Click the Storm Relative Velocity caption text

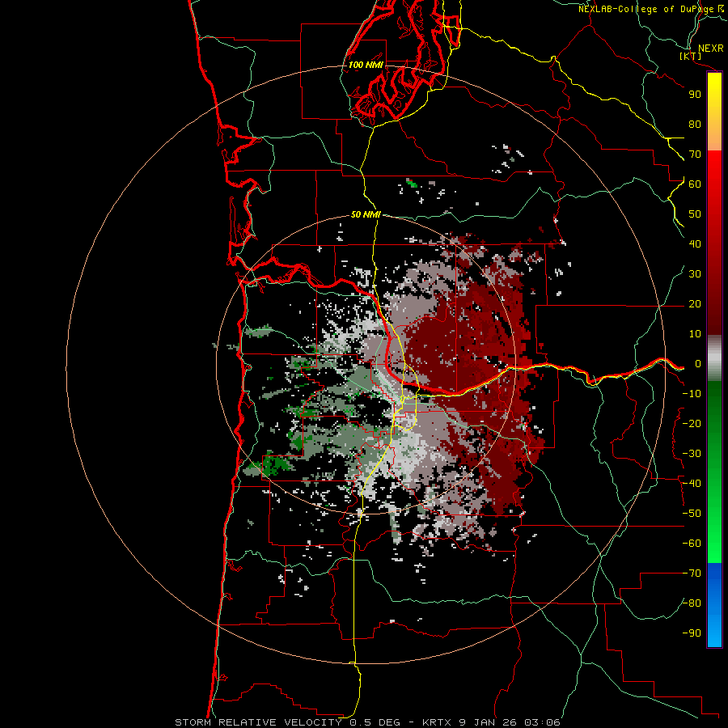click(x=367, y=722)
